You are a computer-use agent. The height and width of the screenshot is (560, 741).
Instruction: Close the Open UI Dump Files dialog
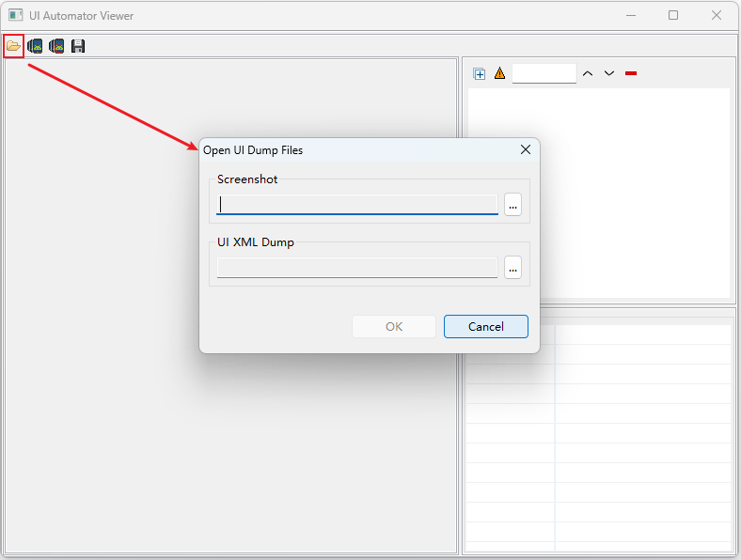click(525, 149)
